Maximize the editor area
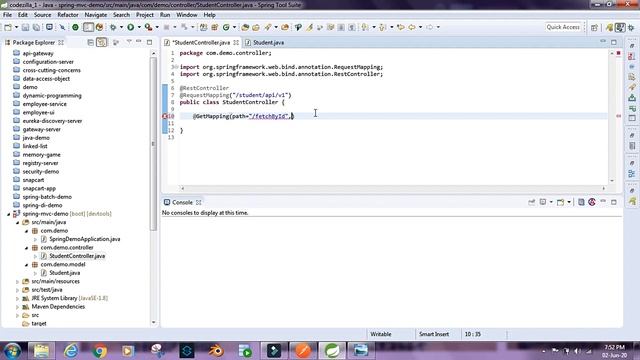 pos(614,42)
